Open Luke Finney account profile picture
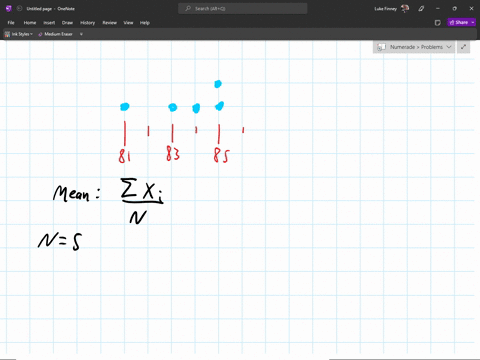Viewport: 480px width, 360px height. 405,9
